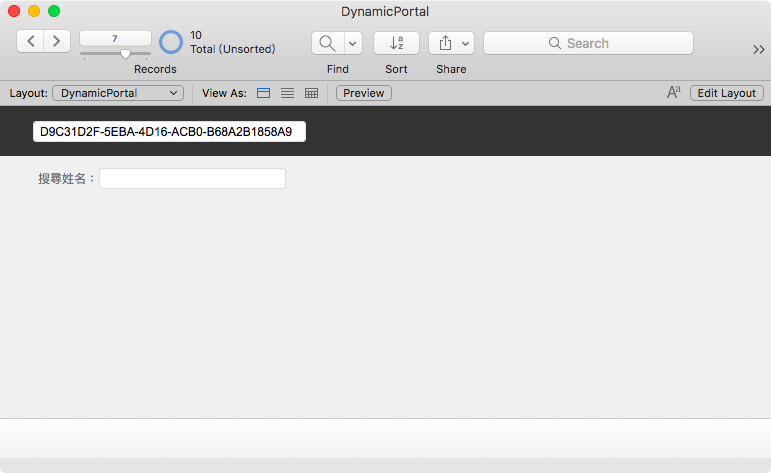Click the record navigation slider handle
This screenshot has width=771, height=473.
point(125,54)
